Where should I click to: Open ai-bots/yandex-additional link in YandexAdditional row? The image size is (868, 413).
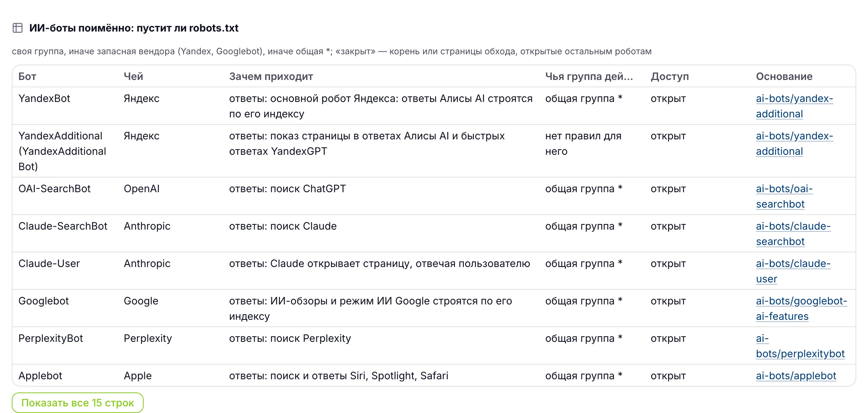[794, 143]
